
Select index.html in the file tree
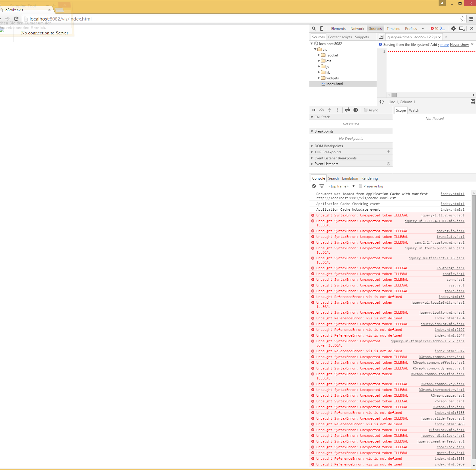click(335, 84)
